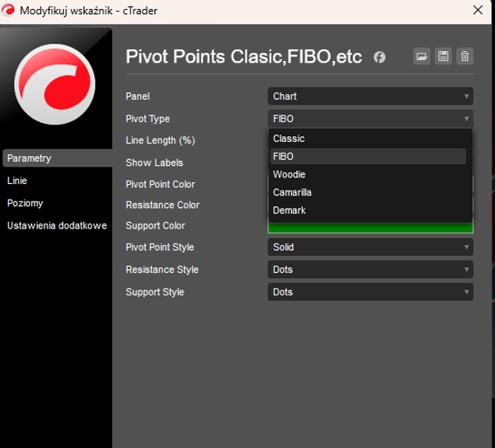Click the large cTrader logo image
Image resolution: width=495 pixels, height=448 pixels.
tap(54, 84)
